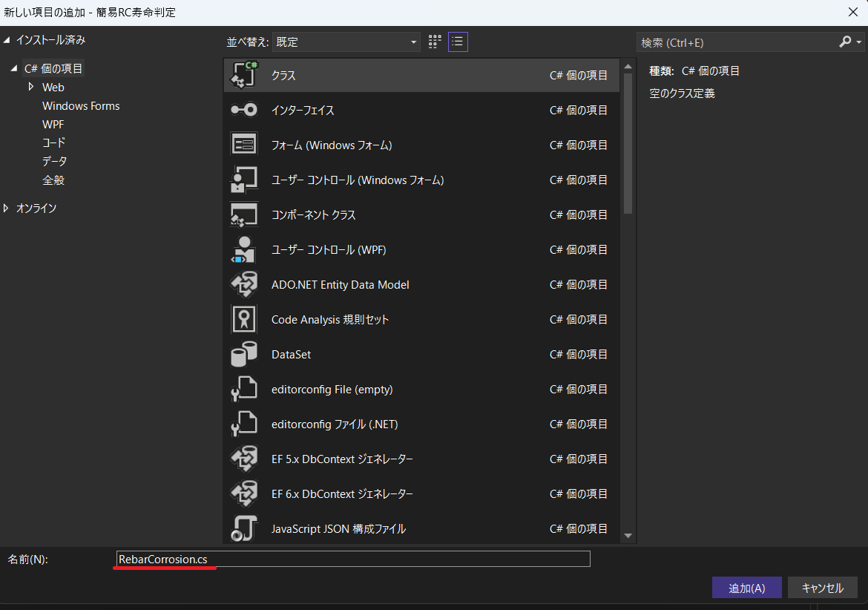Select the クラス template icon
This screenshot has width=868, height=610.
coord(244,75)
